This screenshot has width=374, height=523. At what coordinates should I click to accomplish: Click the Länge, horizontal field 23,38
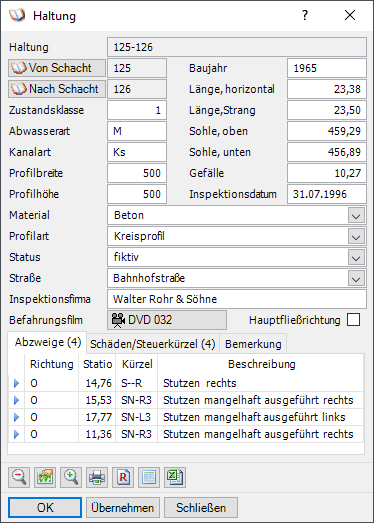point(327,89)
